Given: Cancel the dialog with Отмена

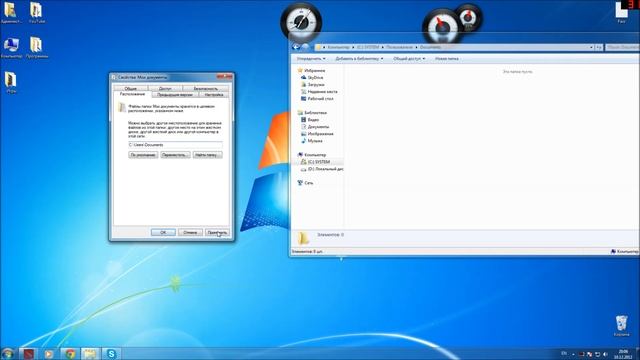Looking at the screenshot, I should tap(190, 232).
